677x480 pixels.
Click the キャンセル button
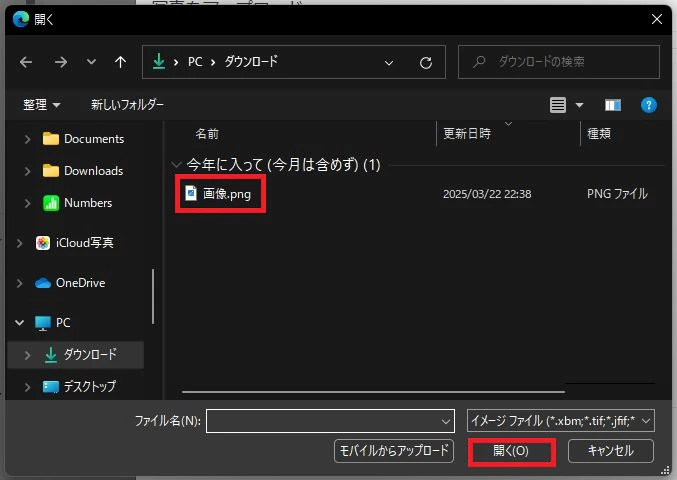pyautogui.click(x=611, y=451)
